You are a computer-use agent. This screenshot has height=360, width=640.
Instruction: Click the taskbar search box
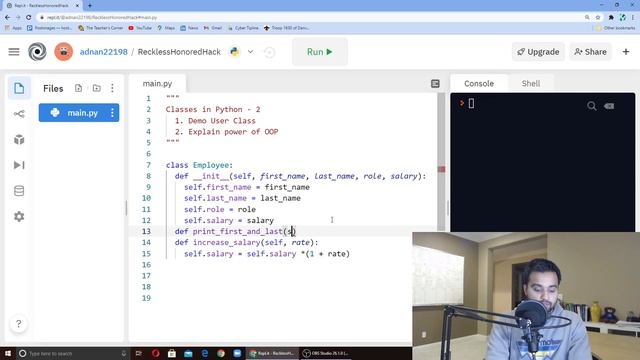[73, 353]
